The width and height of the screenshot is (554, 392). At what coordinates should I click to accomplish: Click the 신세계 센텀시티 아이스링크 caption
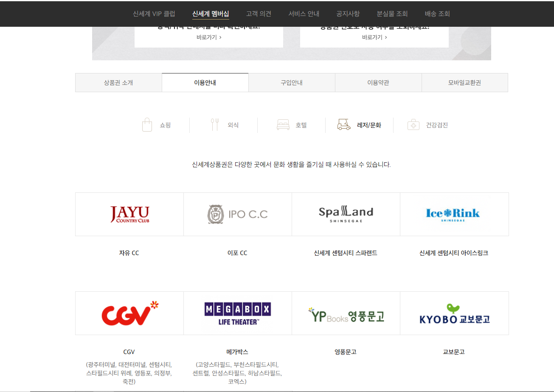pyautogui.click(x=454, y=253)
